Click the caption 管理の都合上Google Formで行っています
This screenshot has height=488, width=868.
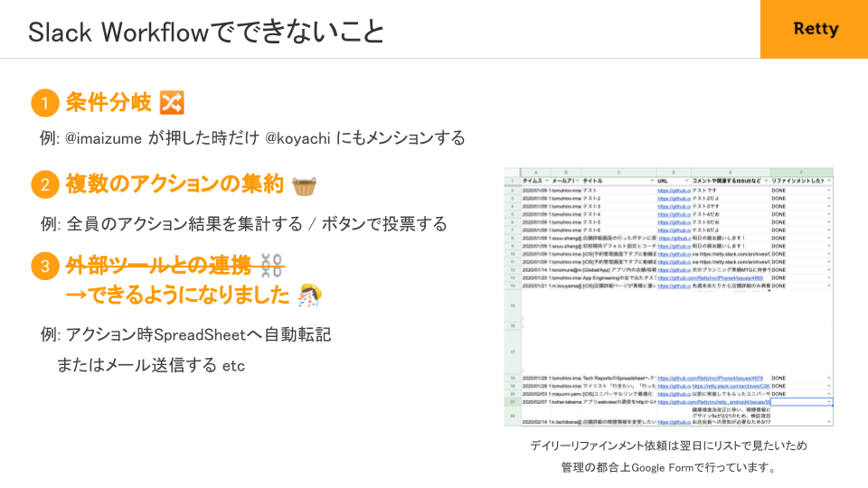coord(669,467)
